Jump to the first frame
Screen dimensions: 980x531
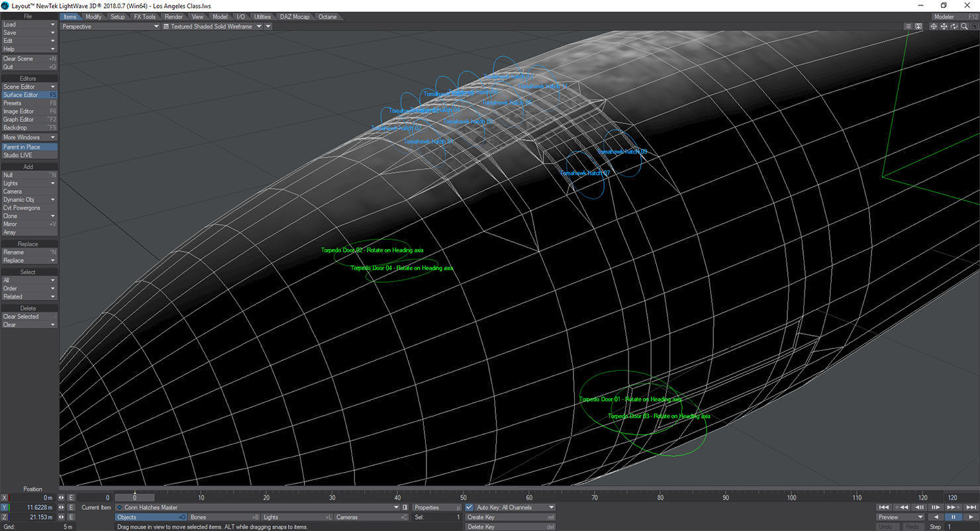click(x=884, y=508)
